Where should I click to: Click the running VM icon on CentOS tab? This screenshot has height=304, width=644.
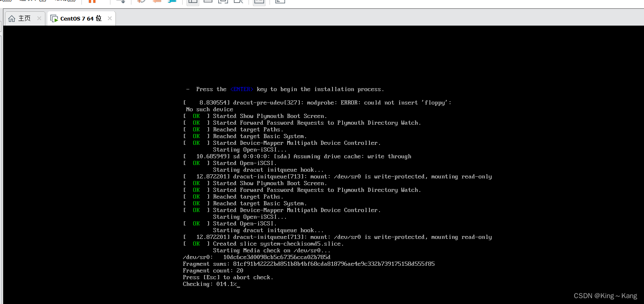[x=54, y=18]
